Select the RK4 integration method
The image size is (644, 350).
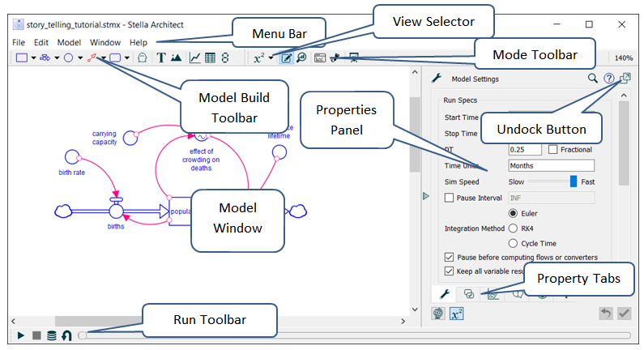click(514, 228)
